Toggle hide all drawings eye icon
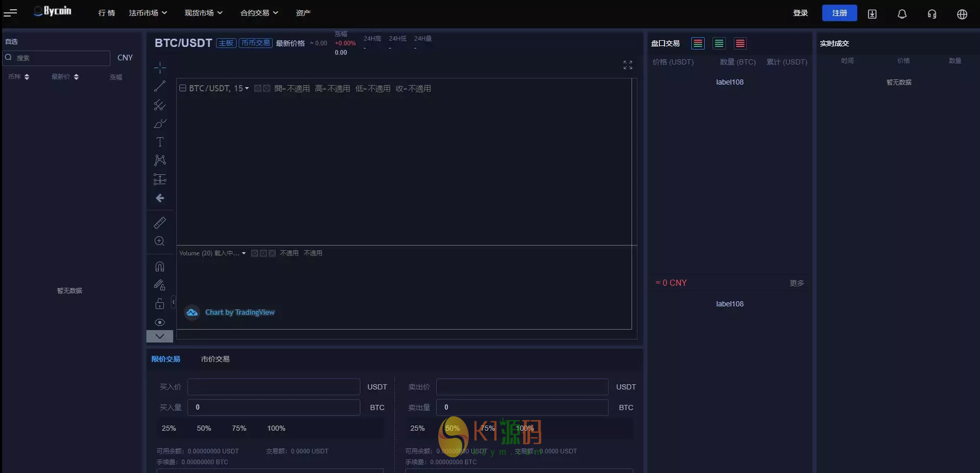980x473 pixels. click(x=160, y=322)
